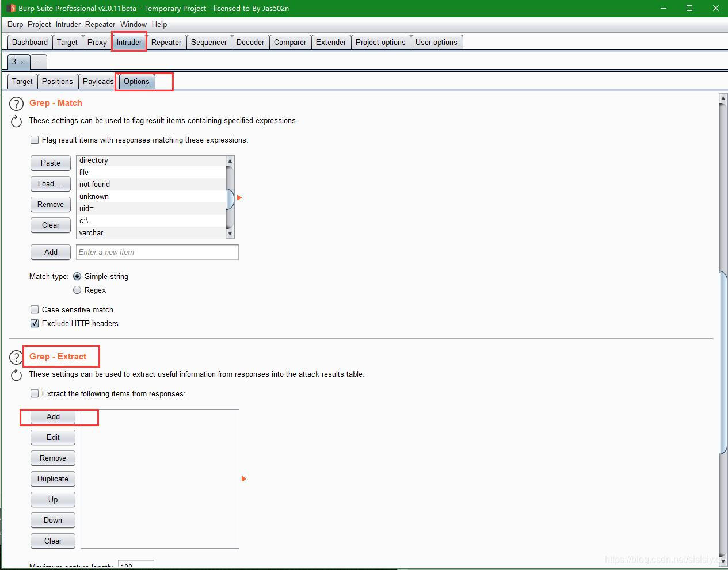Select Simple string match type
The height and width of the screenshot is (570, 728).
pyautogui.click(x=77, y=276)
